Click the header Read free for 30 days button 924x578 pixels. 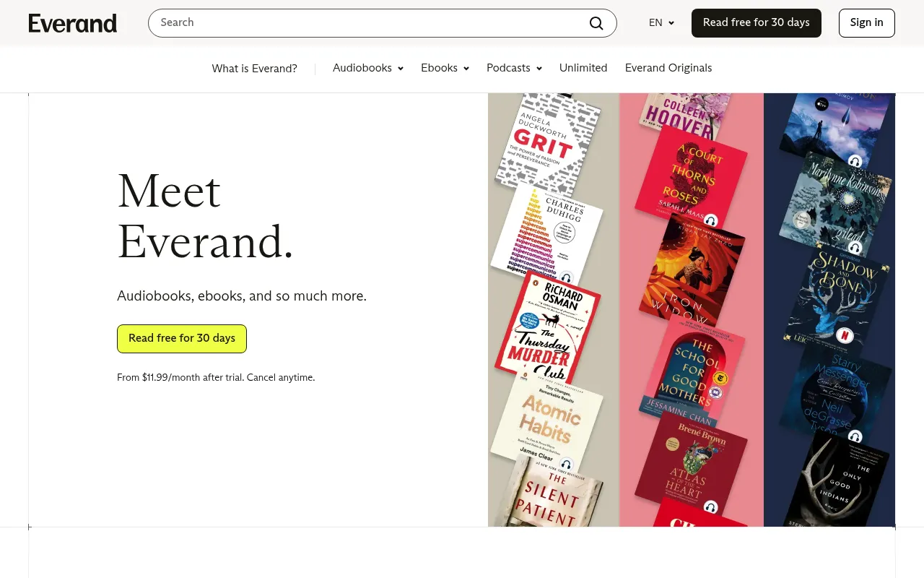(757, 23)
